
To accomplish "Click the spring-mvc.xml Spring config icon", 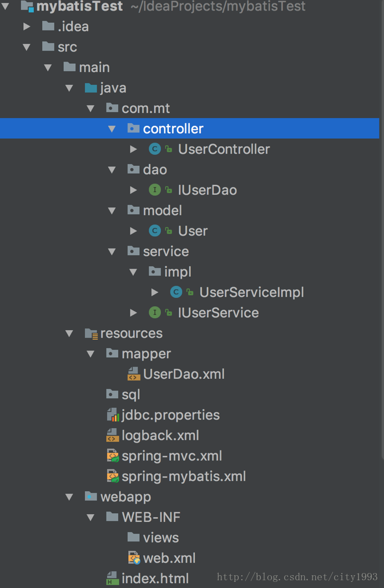I will tap(113, 455).
